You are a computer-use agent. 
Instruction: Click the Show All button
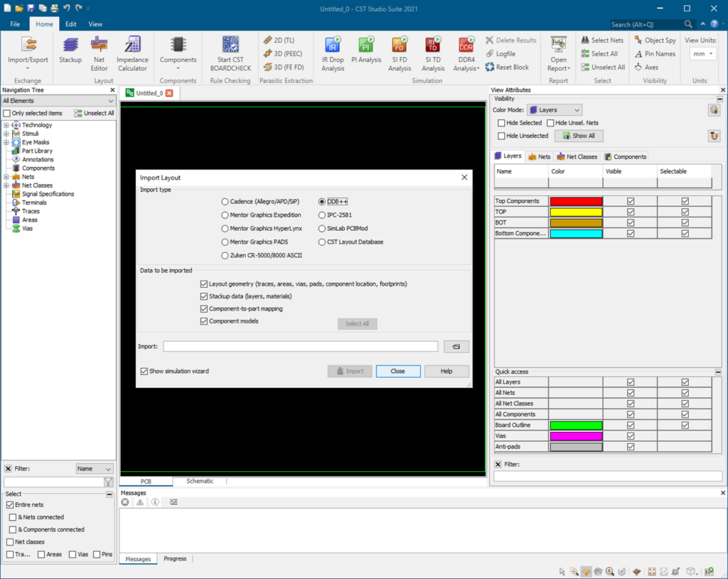[x=582, y=135]
